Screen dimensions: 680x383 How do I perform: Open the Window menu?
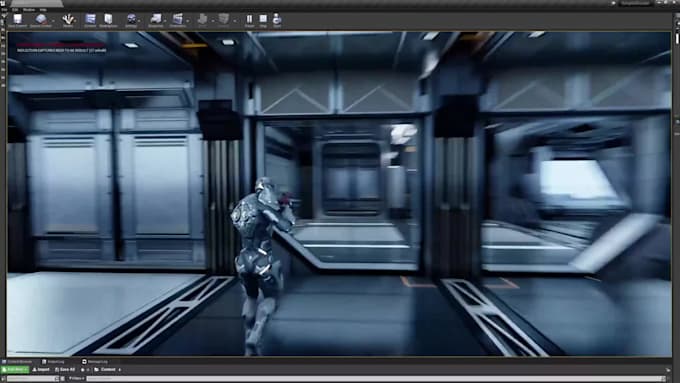[x=29, y=10]
